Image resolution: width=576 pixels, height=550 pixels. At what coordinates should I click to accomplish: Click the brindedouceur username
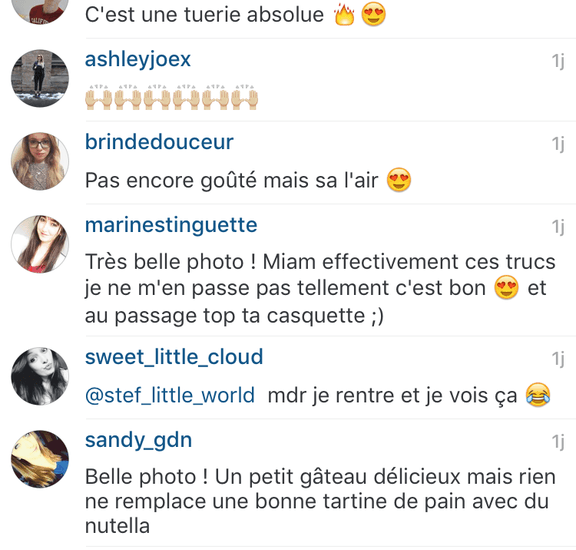(x=159, y=142)
